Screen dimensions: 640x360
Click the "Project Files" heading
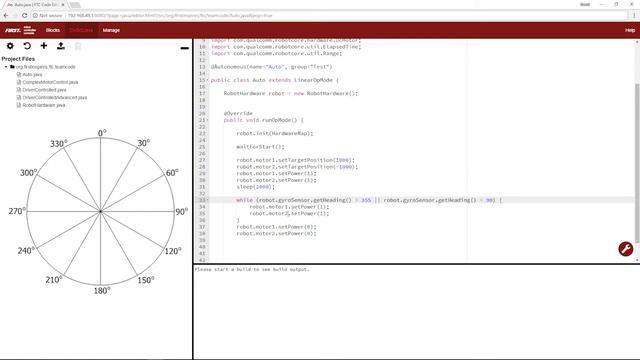tap(18, 59)
